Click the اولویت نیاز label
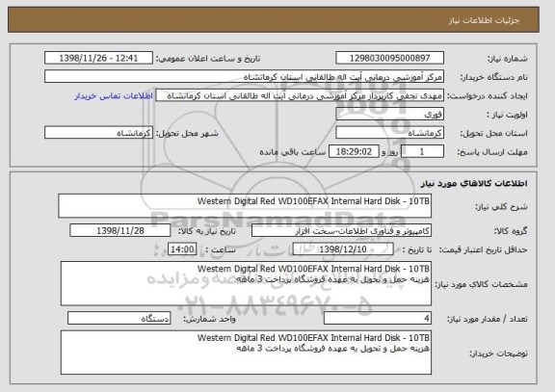Viewport: 555px width, 392px height. pyautogui.click(x=507, y=115)
